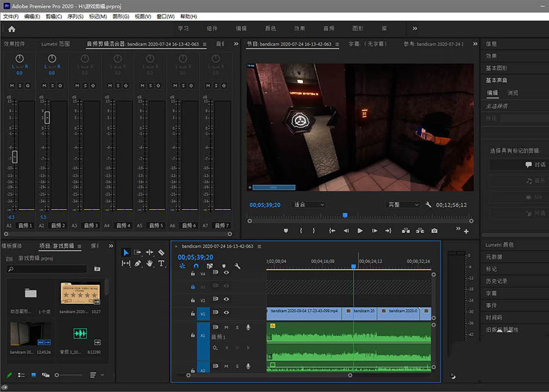
Task: Mute audio track A1 in the timeline
Action: pos(226,328)
